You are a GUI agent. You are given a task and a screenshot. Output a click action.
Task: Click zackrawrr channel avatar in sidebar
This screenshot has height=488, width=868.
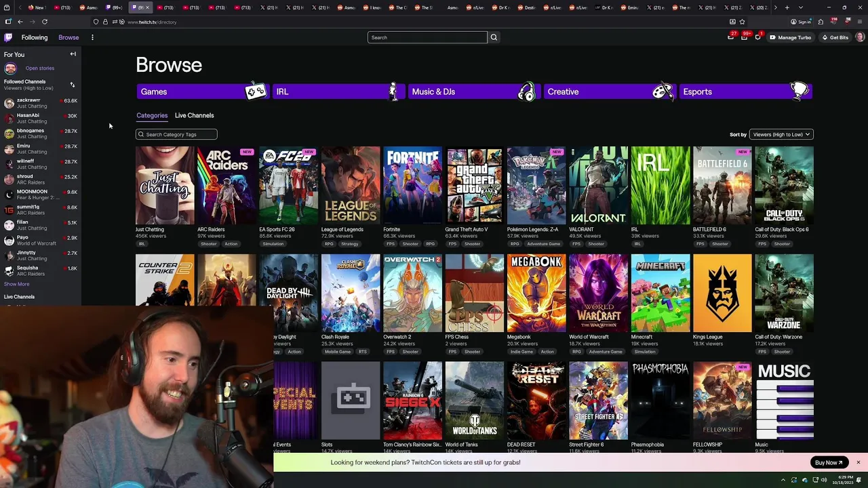point(9,103)
